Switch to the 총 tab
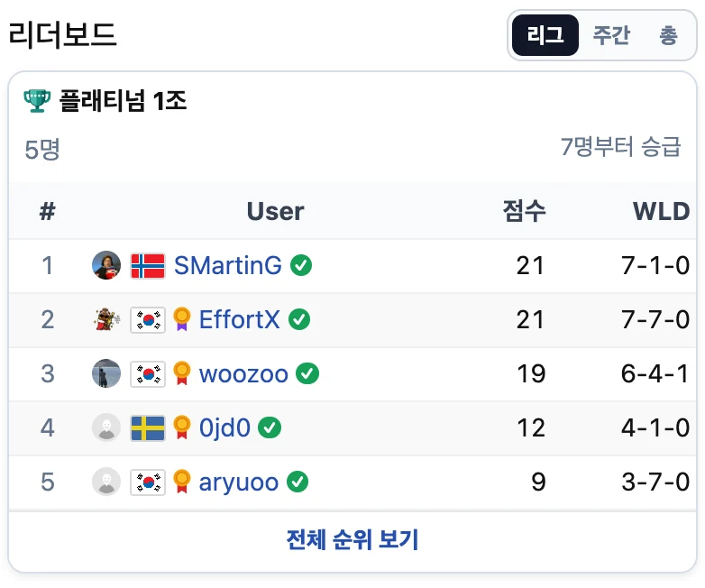Image resolution: width=705 pixels, height=588 pixels. click(668, 35)
